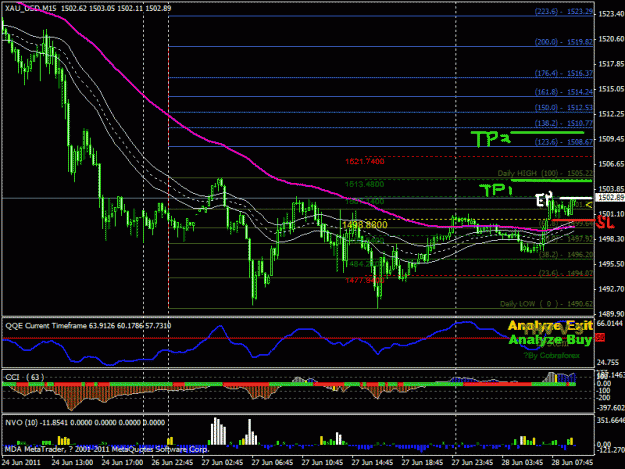Click the 28 Jun 07:45 time label
Image resolution: width=625 pixels, height=469 pixels.
(x=572, y=463)
